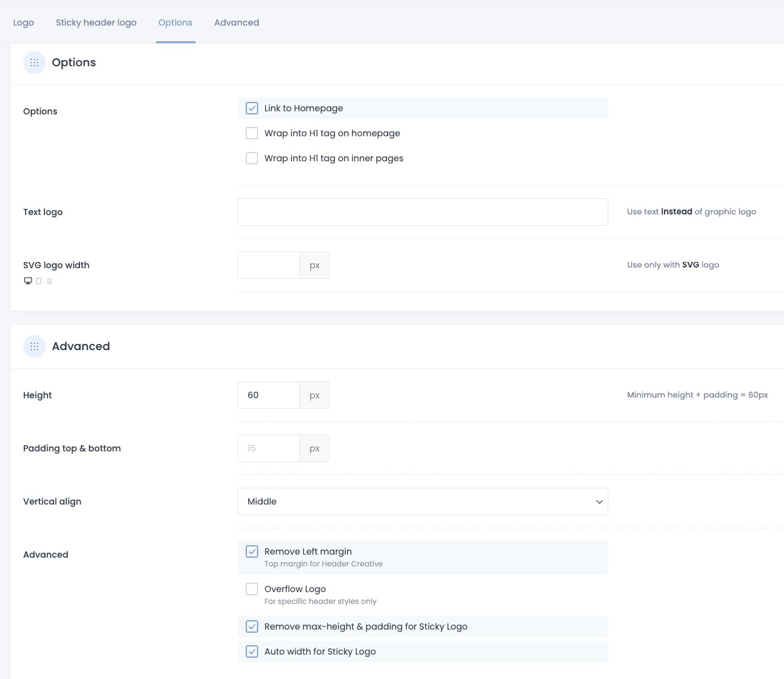Screen dimensions: 784x679
Task: Enable Wrap into H1 tag on inner pages
Action: coord(252,158)
